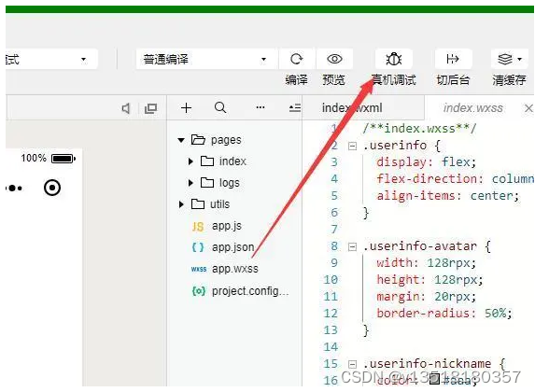This screenshot has height=392, width=535.
Task: Click the color swatch on line 16
Action: click(434, 379)
